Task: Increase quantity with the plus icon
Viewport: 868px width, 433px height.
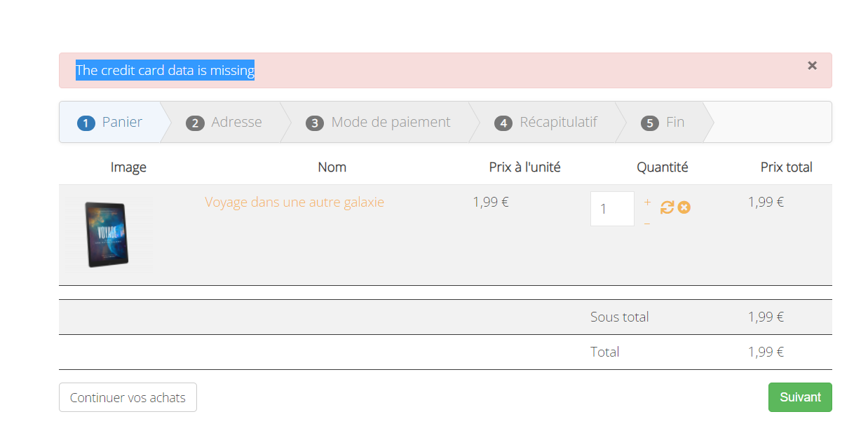Action: tap(647, 202)
